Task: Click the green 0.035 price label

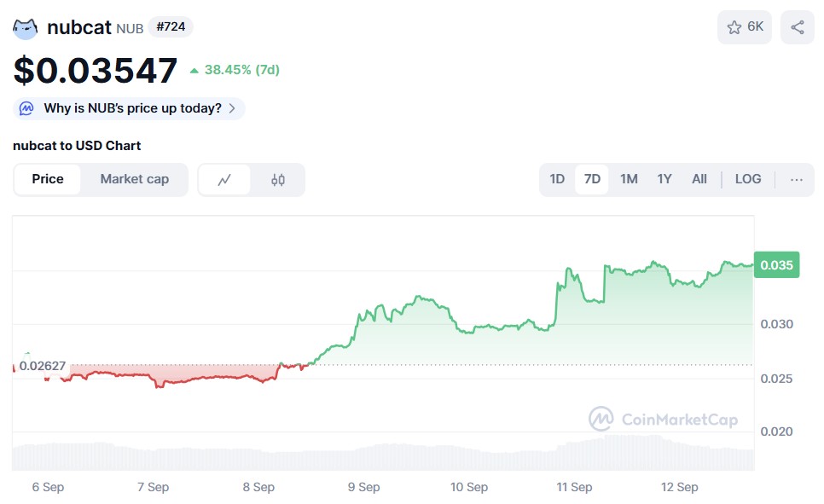Action: point(775,265)
